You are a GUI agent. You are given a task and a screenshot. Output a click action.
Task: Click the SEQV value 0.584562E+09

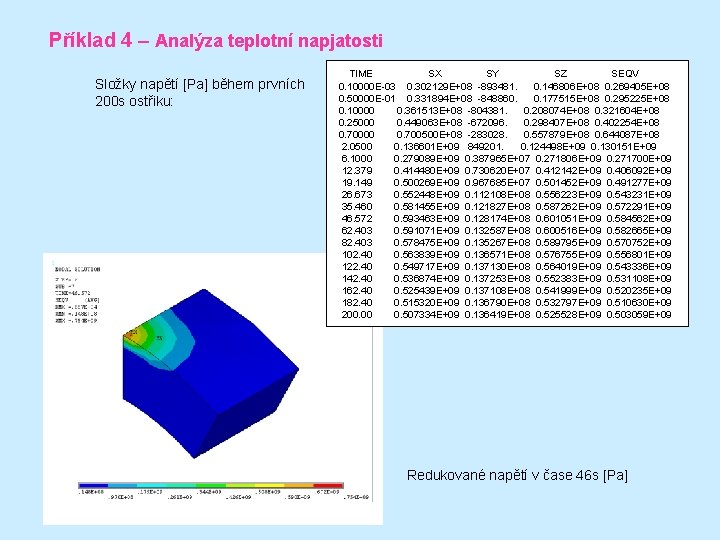[639, 219]
